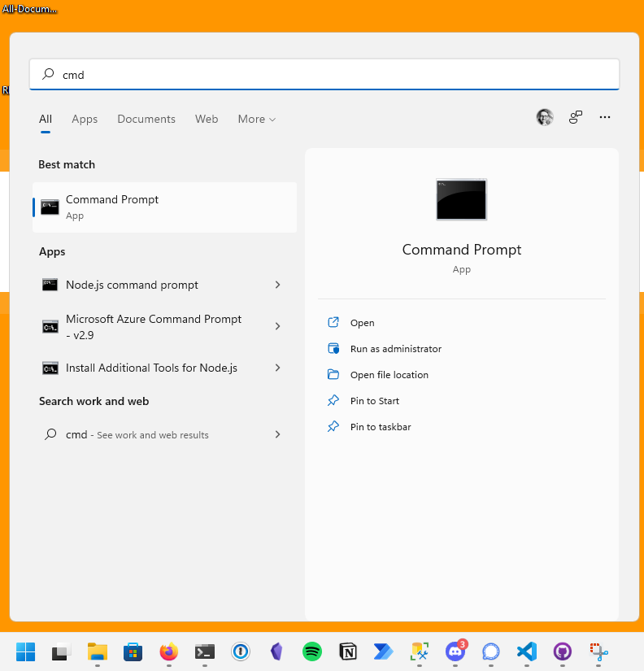The image size is (644, 671).
Task: Switch to the Documents tab
Action: 146,120
